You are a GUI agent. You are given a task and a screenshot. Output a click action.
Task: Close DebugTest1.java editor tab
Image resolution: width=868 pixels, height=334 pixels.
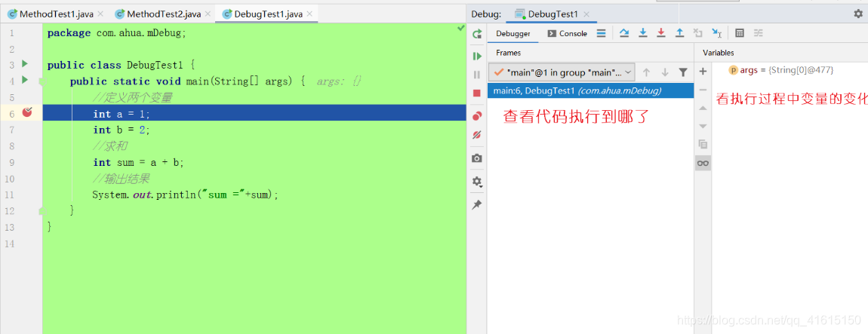(309, 14)
